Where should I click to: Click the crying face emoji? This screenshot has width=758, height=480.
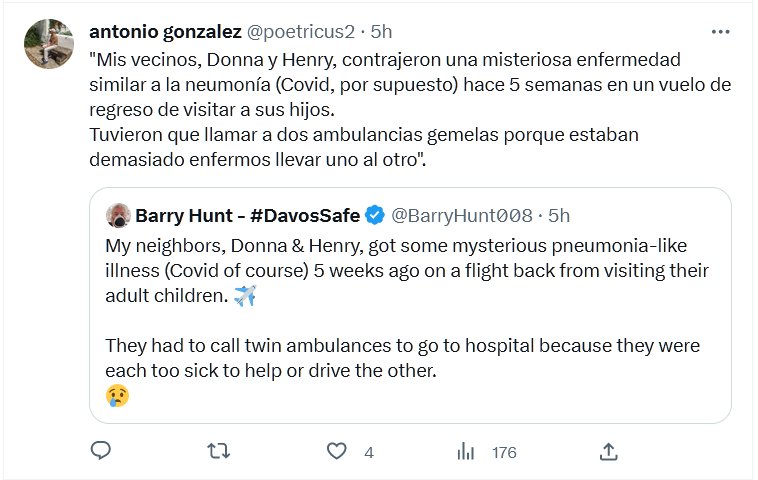pyautogui.click(x=117, y=395)
